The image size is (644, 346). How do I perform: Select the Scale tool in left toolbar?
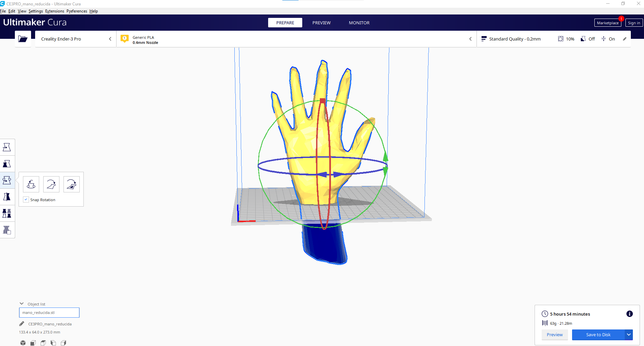[7, 164]
